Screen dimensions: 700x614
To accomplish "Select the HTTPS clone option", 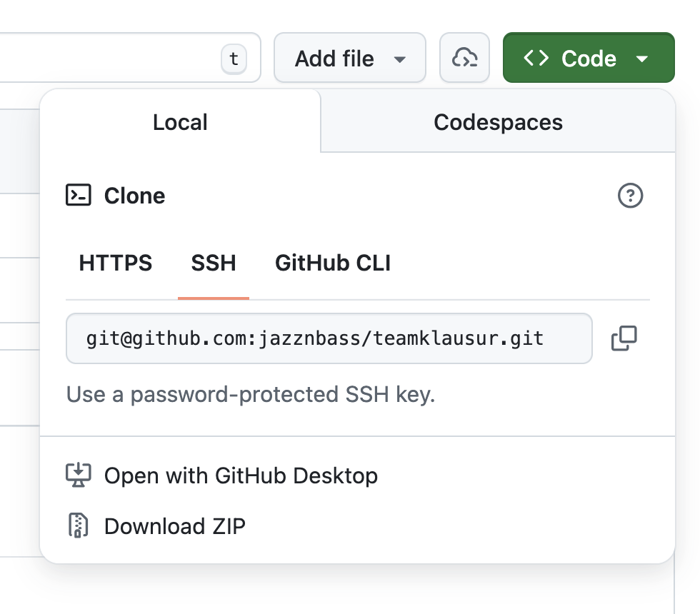I will 116,263.
